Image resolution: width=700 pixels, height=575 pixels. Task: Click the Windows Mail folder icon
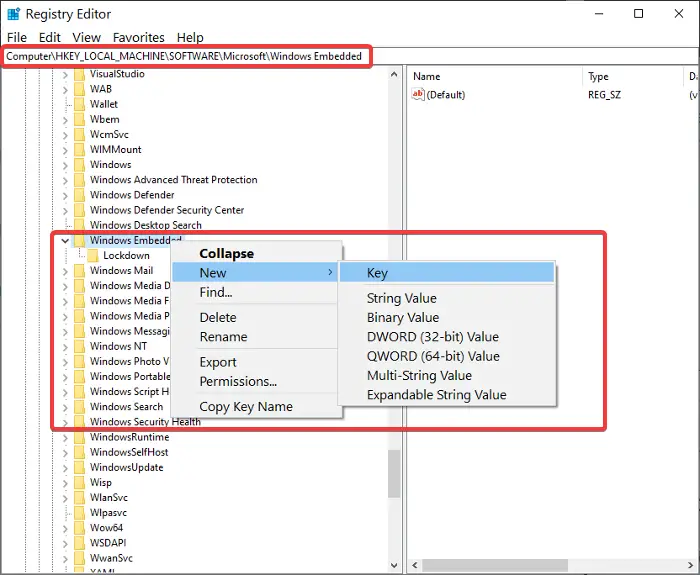coord(79,271)
